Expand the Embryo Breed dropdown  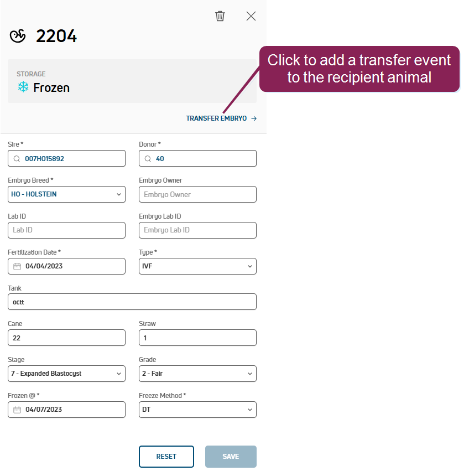point(66,194)
